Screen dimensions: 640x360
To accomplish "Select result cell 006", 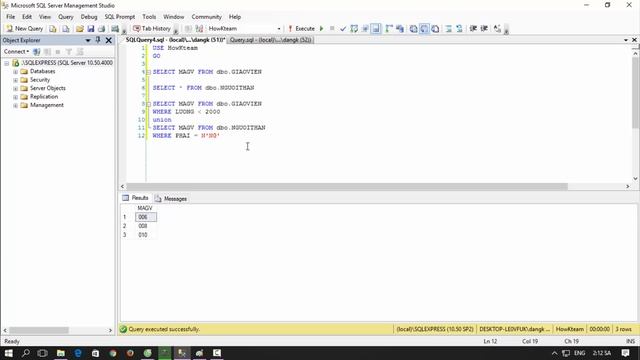I will (146, 217).
